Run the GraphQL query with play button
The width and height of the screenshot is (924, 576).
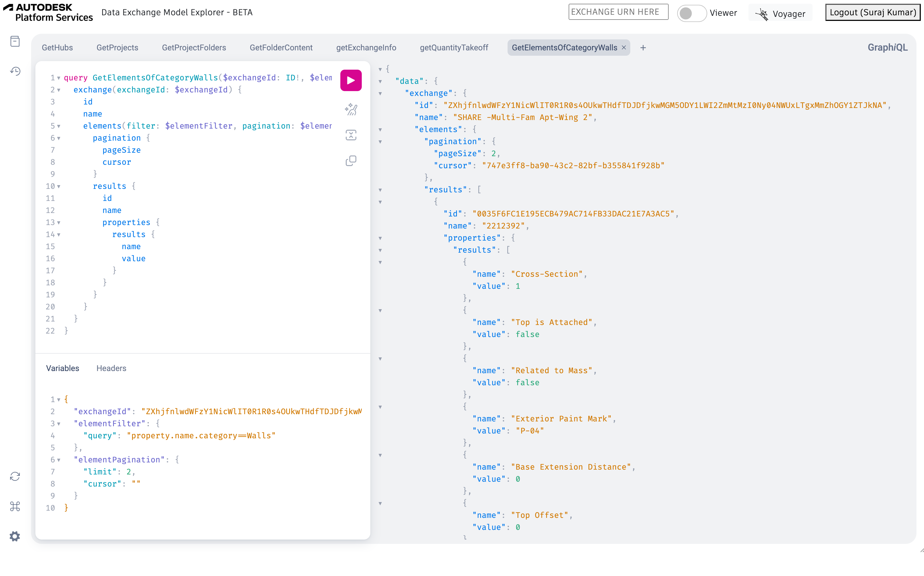coord(351,80)
